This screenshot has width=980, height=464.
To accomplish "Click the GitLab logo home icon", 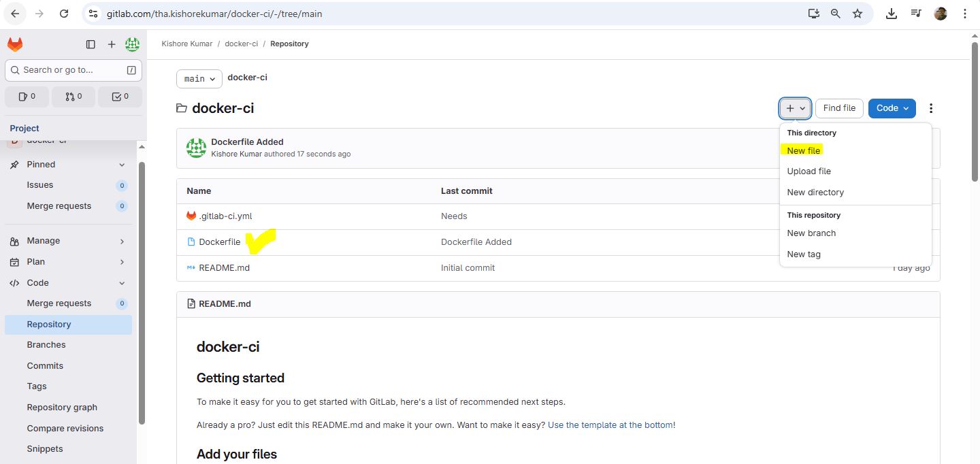I will pyautogui.click(x=15, y=45).
